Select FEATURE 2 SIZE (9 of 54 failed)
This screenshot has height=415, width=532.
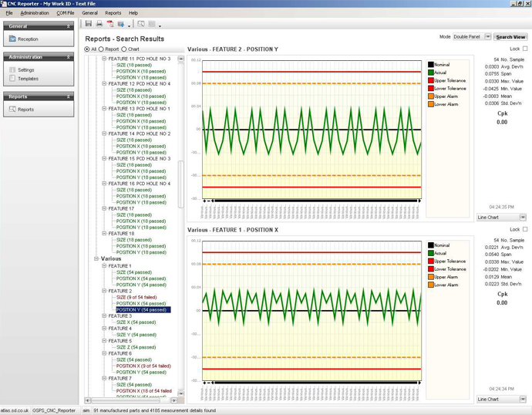coord(136,297)
